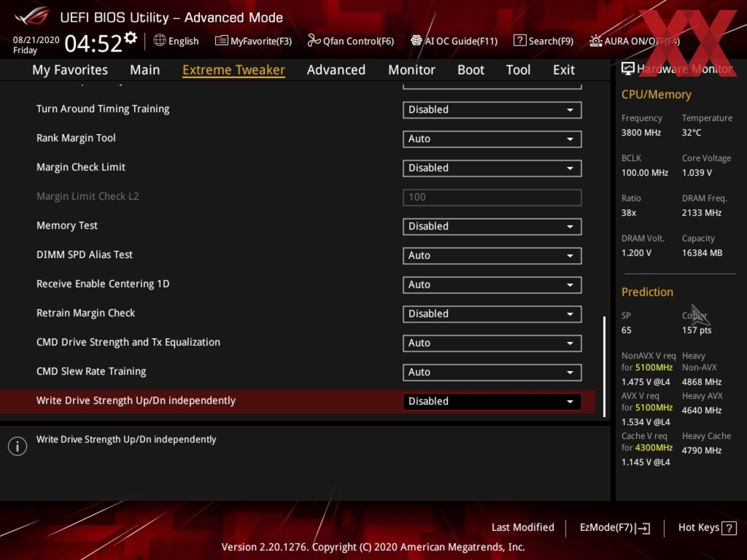Click the Prediction heading

[x=647, y=292]
